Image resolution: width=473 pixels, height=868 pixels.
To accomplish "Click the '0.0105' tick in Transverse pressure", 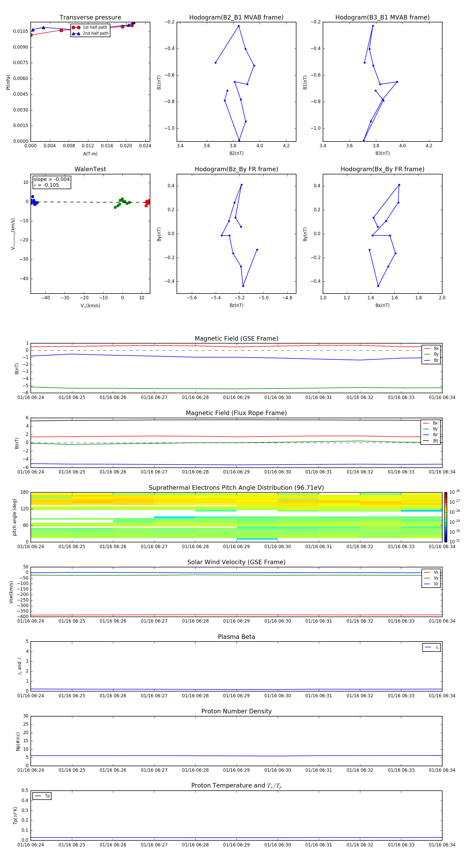I will [20, 31].
